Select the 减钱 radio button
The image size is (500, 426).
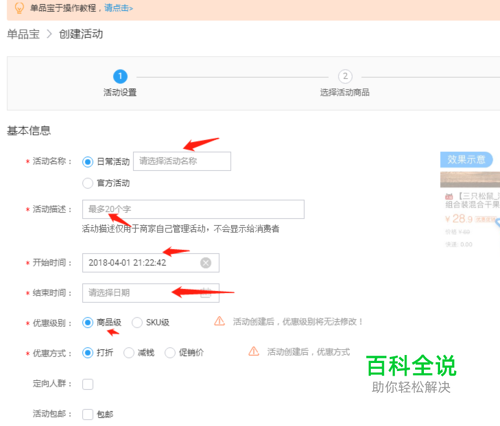coord(129,353)
